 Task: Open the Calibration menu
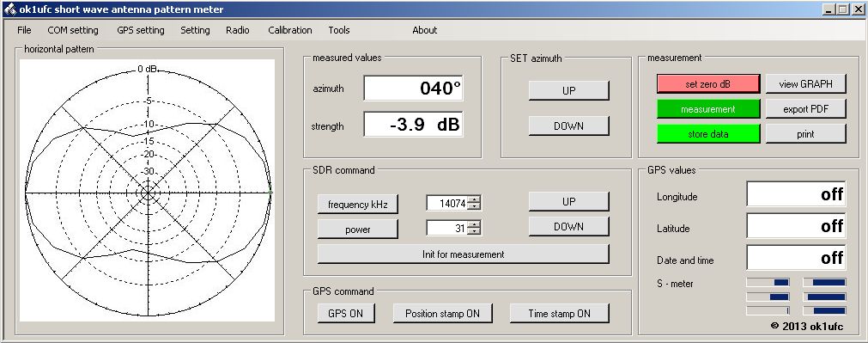[x=290, y=30]
